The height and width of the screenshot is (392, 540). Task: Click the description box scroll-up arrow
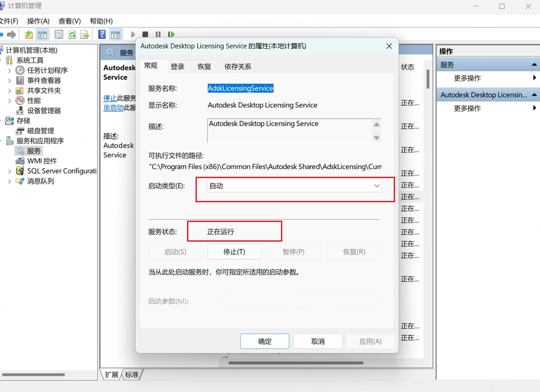pyautogui.click(x=377, y=124)
